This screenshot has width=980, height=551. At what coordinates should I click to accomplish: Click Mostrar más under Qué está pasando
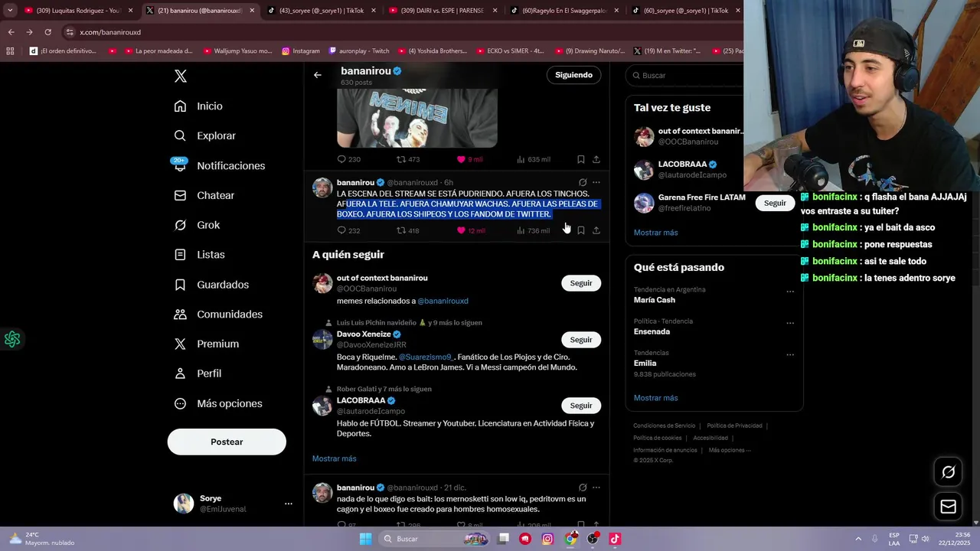[656, 398]
